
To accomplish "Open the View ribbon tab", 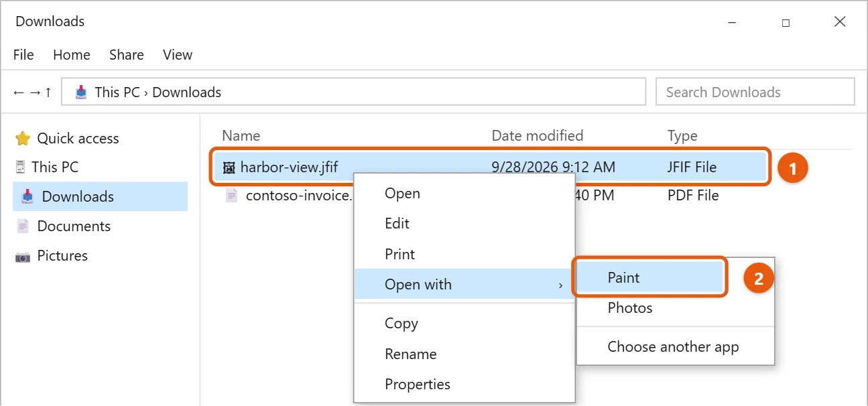I will (178, 55).
